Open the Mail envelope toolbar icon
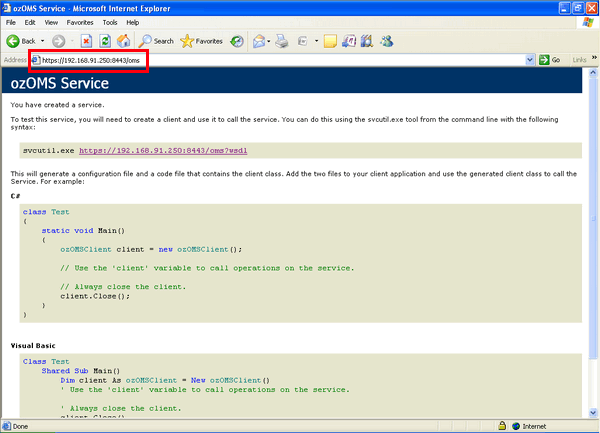Screen dimensions: 600x433 coord(259,41)
